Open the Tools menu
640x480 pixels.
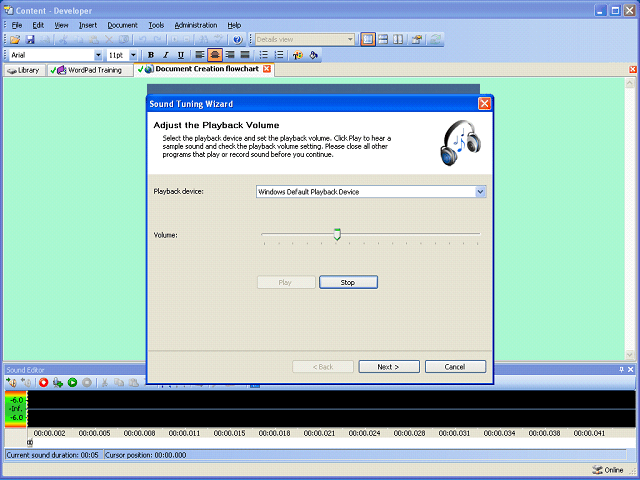156,25
